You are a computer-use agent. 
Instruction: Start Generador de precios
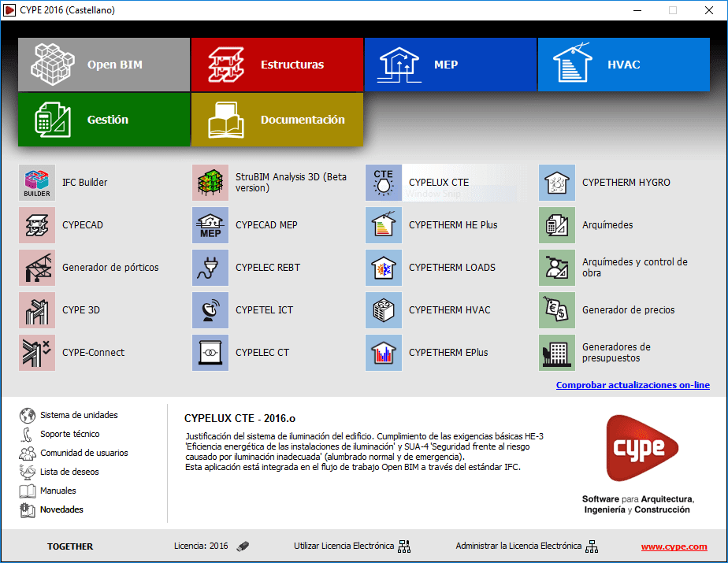click(x=557, y=310)
